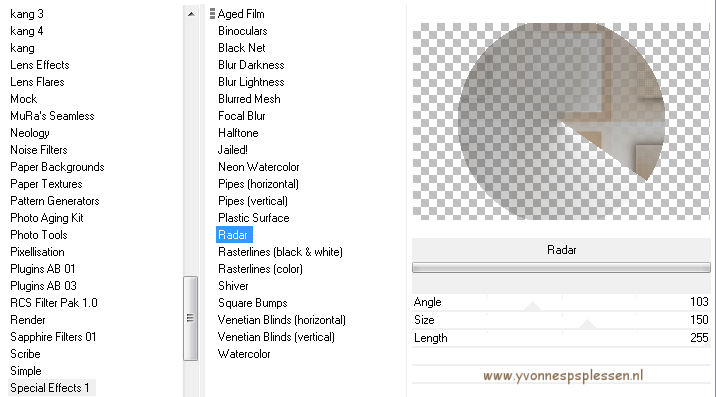Choose the Radar filter
Image resolution: width=716 pixels, height=397 pixels.
(x=234, y=235)
